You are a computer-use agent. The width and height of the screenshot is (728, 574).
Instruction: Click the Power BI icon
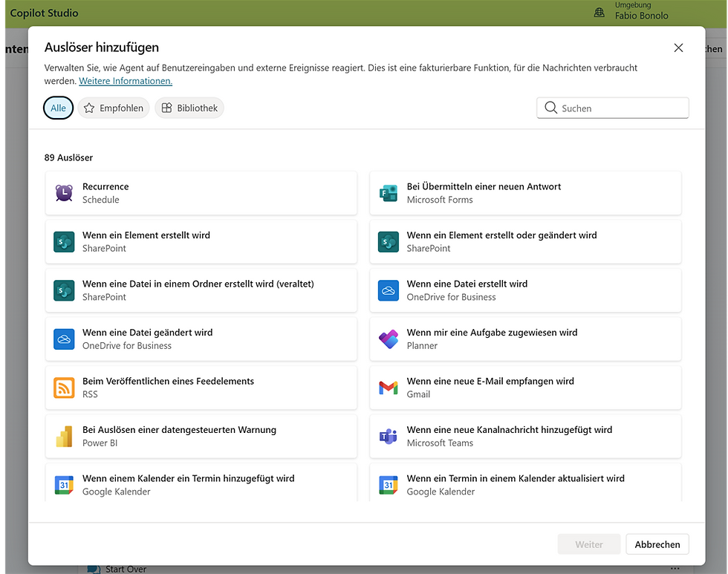click(64, 437)
